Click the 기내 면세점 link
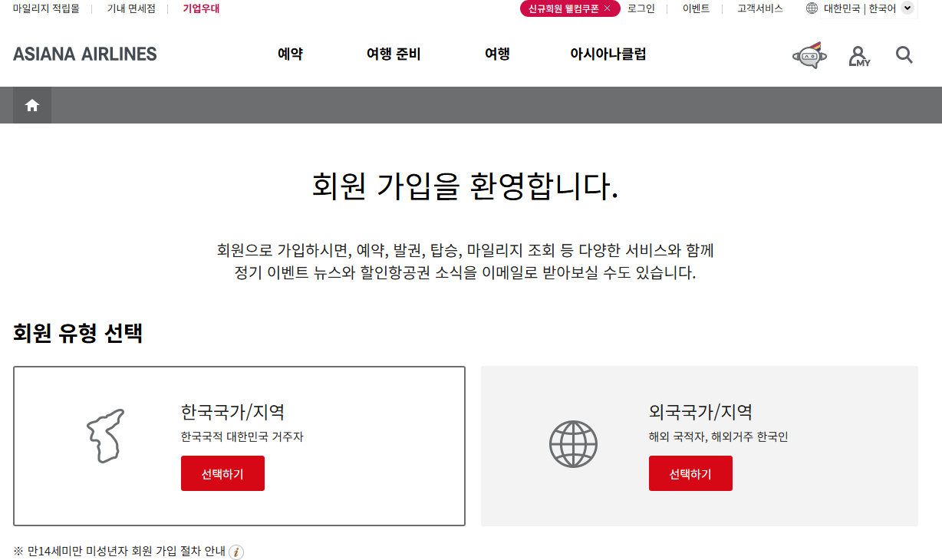The height and width of the screenshot is (560, 942). pyautogui.click(x=131, y=8)
